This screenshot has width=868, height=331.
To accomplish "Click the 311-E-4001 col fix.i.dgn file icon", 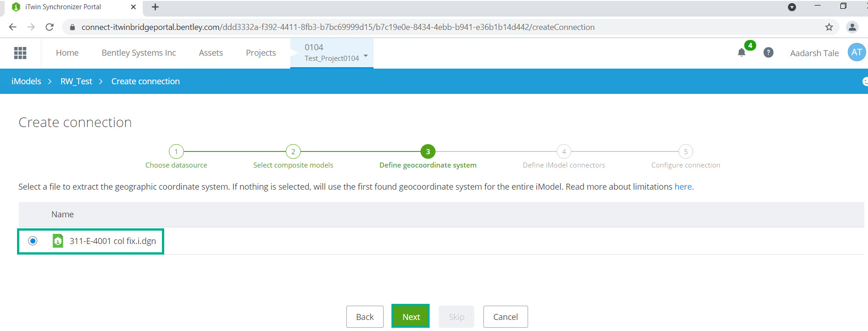I will [58, 241].
